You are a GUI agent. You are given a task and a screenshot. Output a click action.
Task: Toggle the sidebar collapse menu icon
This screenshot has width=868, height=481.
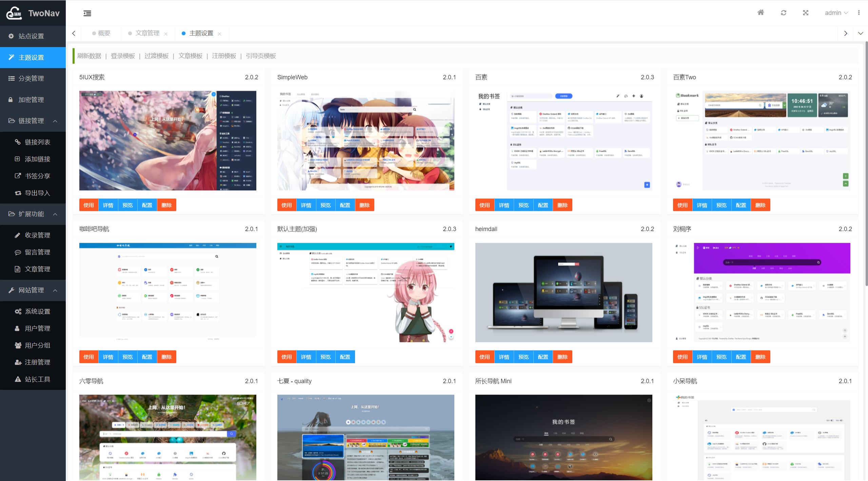pos(87,13)
